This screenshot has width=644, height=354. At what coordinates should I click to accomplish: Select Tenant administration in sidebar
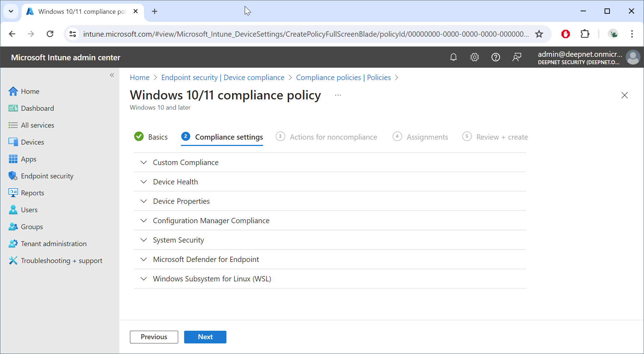coord(54,244)
